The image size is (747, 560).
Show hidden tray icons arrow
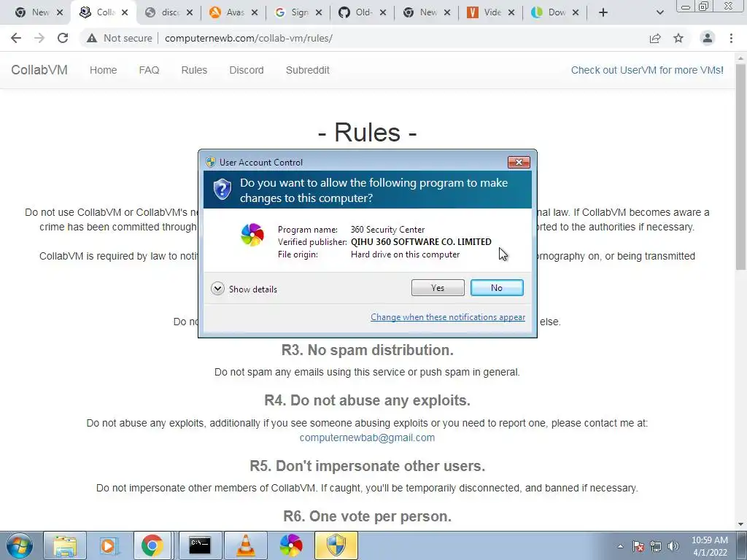click(620, 546)
